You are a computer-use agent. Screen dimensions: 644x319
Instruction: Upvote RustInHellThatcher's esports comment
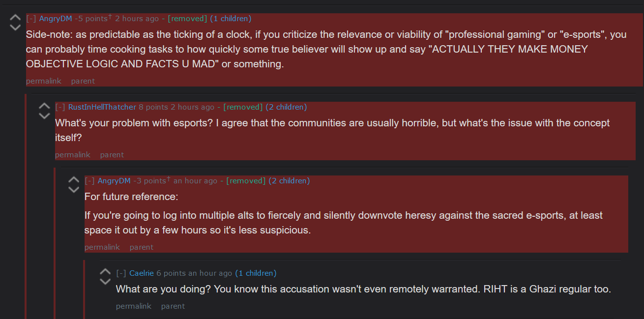tap(44, 106)
